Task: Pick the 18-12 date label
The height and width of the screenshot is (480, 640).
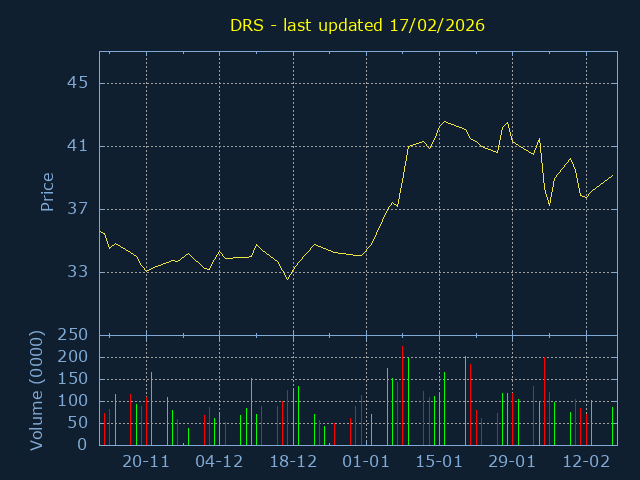Action: 292,462
